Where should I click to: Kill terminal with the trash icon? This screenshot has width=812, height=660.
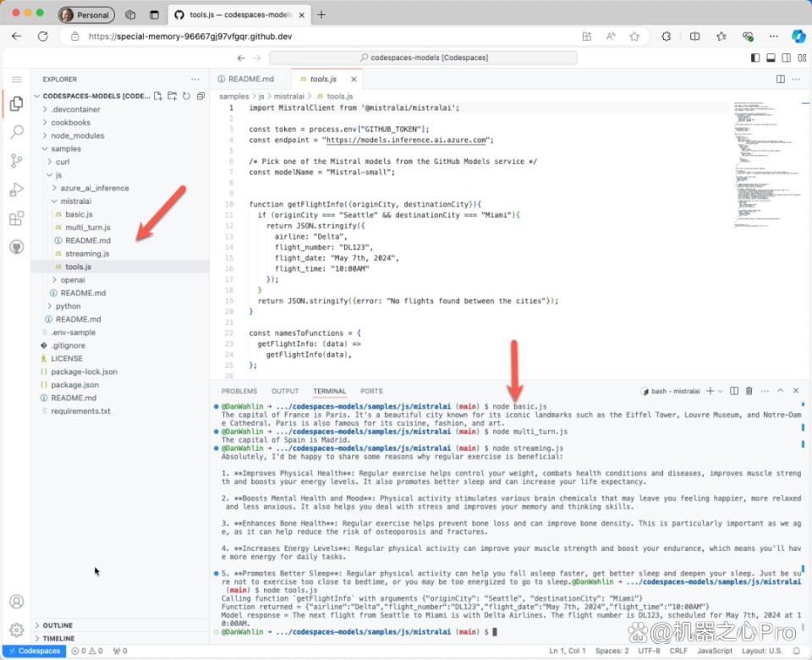click(x=749, y=391)
